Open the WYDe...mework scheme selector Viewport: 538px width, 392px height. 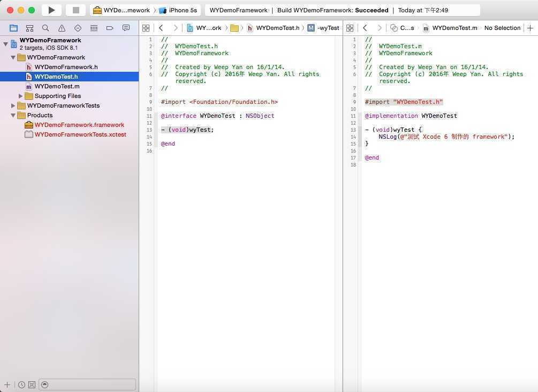(122, 10)
